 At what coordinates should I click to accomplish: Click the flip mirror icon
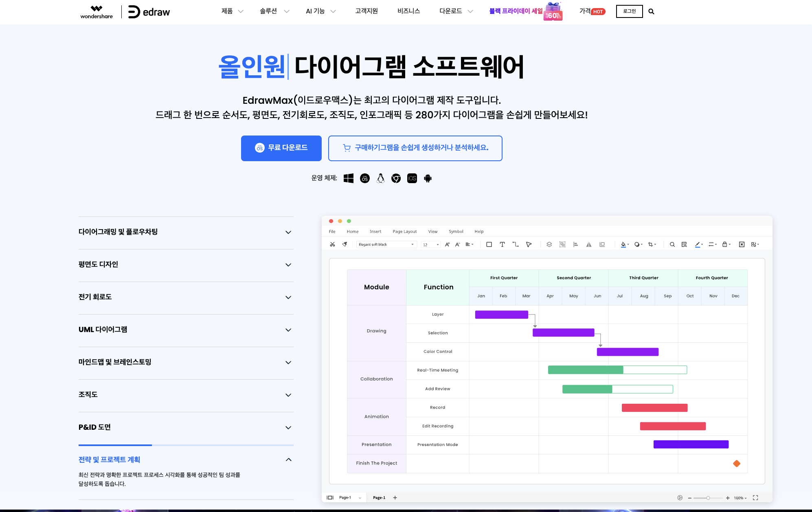click(x=589, y=245)
